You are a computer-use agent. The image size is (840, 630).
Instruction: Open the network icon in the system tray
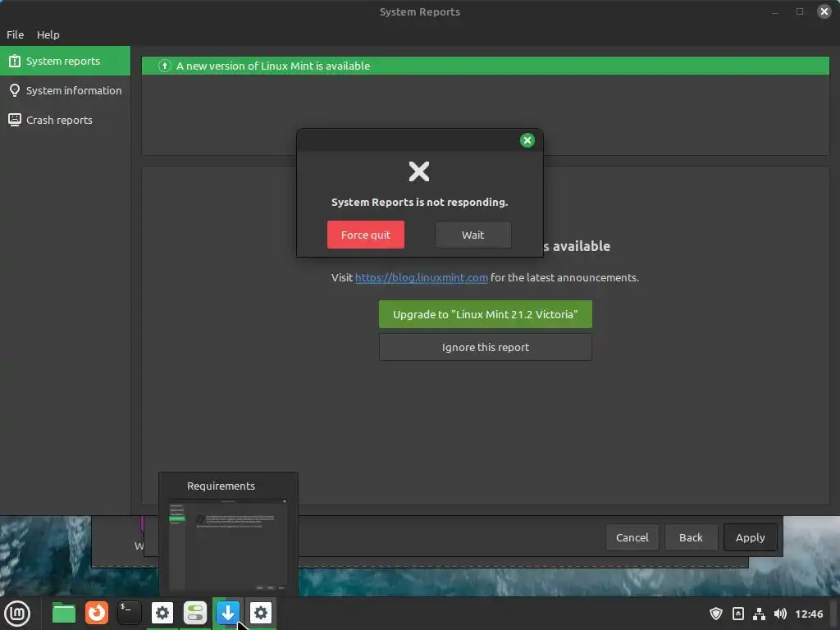[x=759, y=614]
